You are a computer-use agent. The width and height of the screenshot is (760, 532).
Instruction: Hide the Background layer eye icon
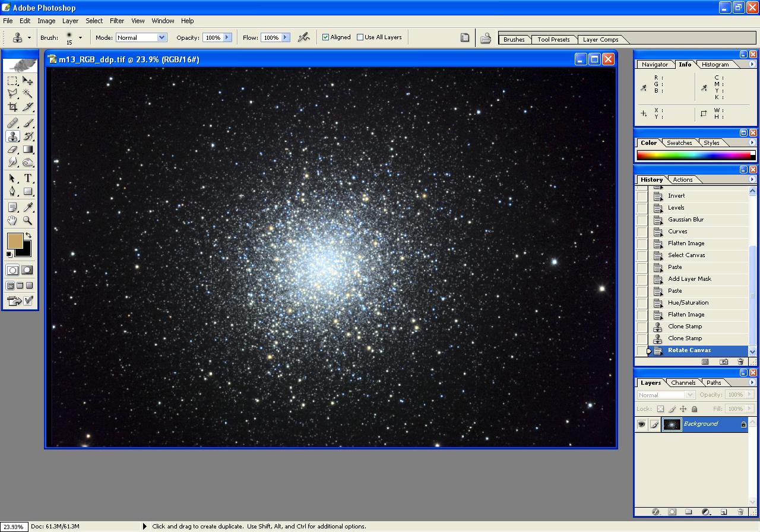pyautogui.click(x=641, y=424)
